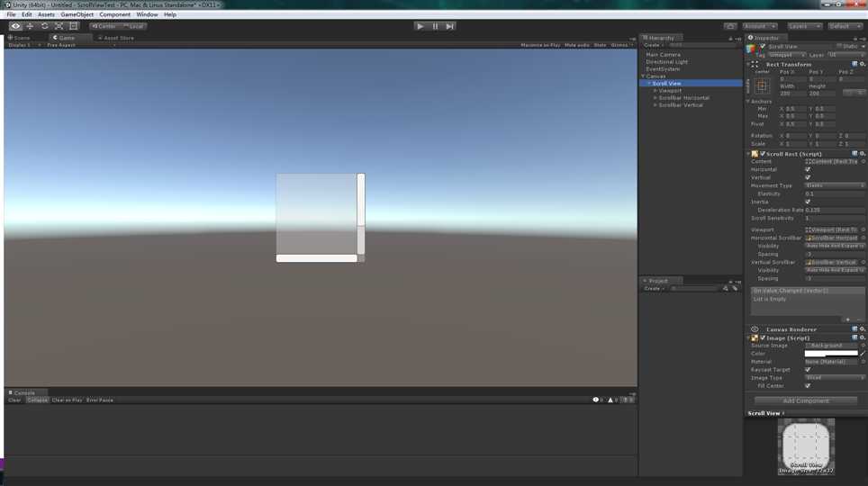Open the Image Color swatch

pyautogui.click(x=831, y=353)
